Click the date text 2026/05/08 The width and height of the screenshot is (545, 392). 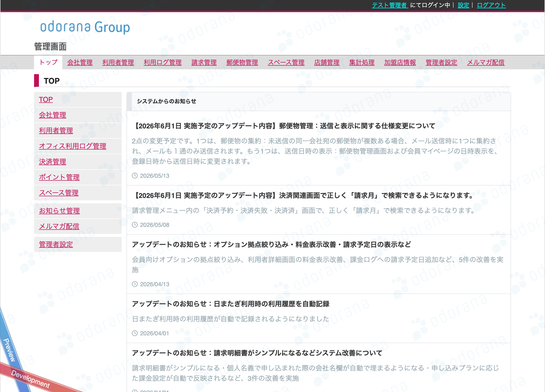[155, 225]
